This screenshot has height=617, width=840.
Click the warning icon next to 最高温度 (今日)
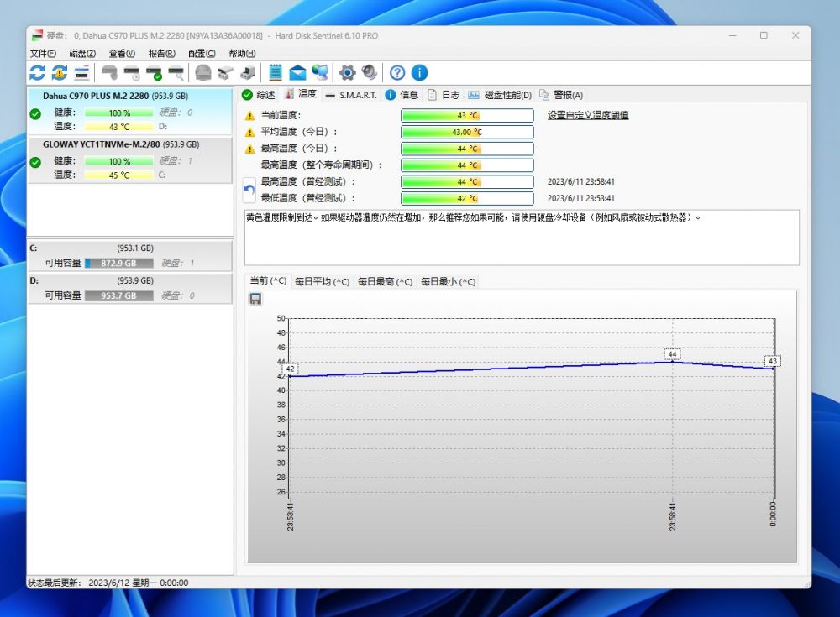click(x=249, y=149)
